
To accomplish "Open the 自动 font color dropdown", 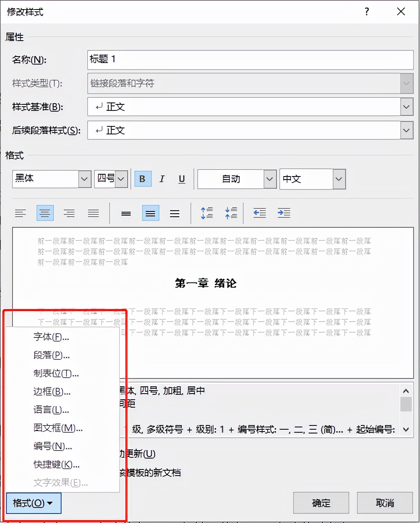I will (270, 179).
